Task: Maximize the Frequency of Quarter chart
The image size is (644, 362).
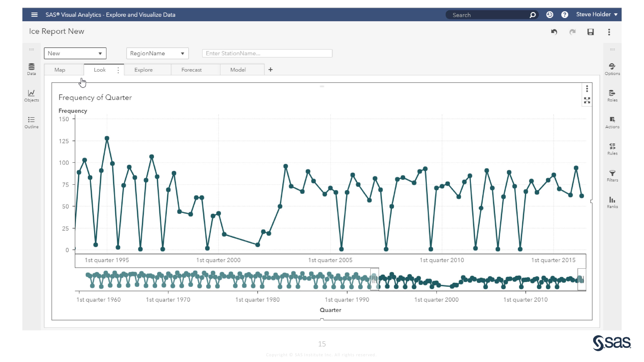Action: 587,100
